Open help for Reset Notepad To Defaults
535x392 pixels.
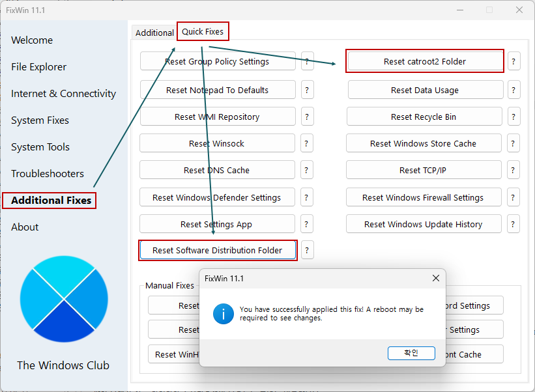(307, 90)
